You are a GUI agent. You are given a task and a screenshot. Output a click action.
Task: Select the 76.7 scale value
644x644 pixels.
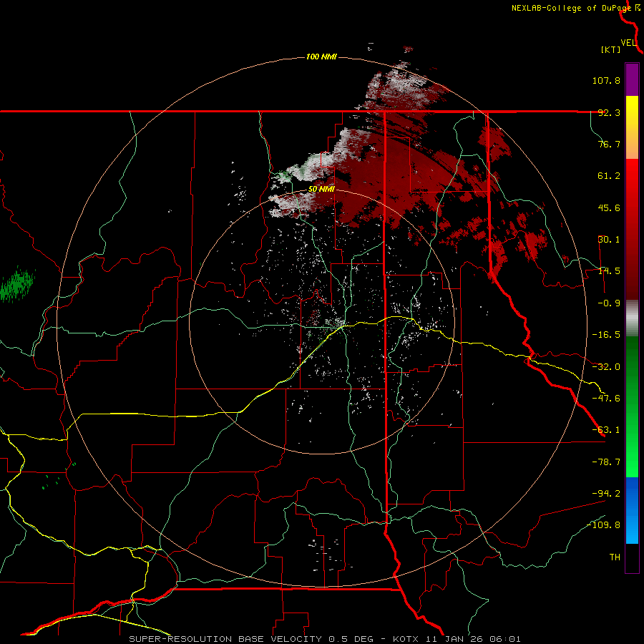click(x=609, y=144)
